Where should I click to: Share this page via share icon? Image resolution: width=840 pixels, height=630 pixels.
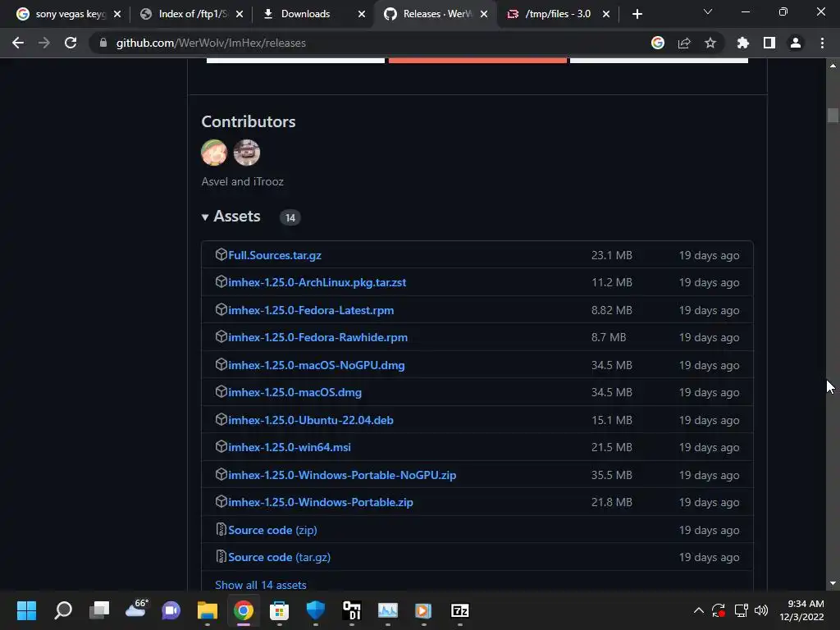(684, 43)
